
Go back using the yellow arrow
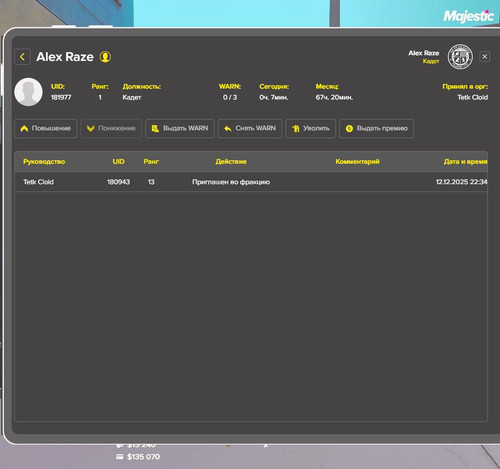[x=22, y=57]
